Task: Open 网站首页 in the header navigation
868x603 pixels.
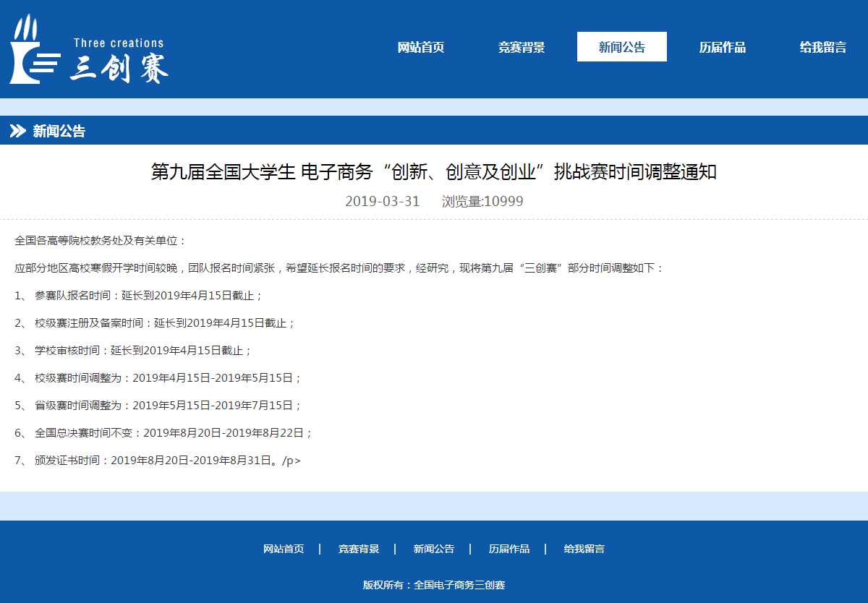Action: pos(421,48)
